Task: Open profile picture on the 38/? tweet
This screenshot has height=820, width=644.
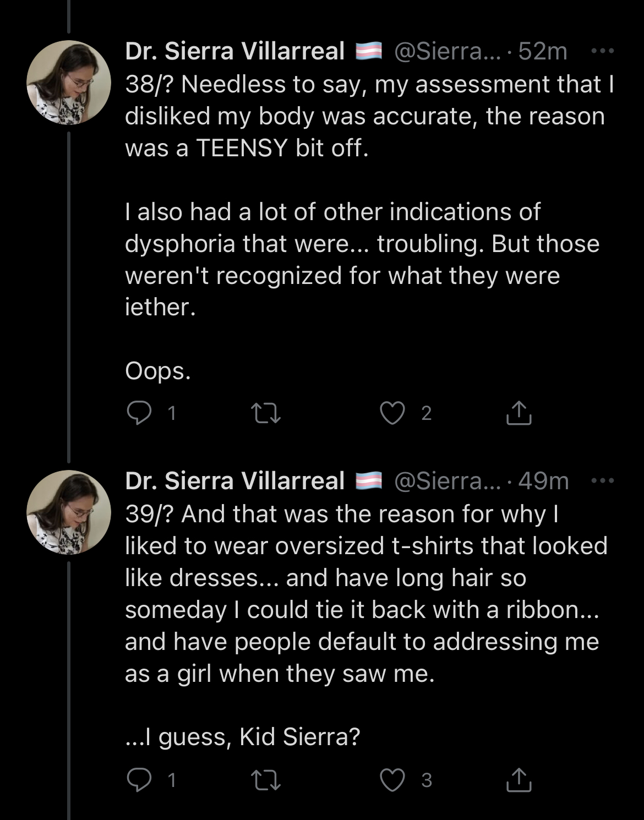Action: [x=69, y=83]
